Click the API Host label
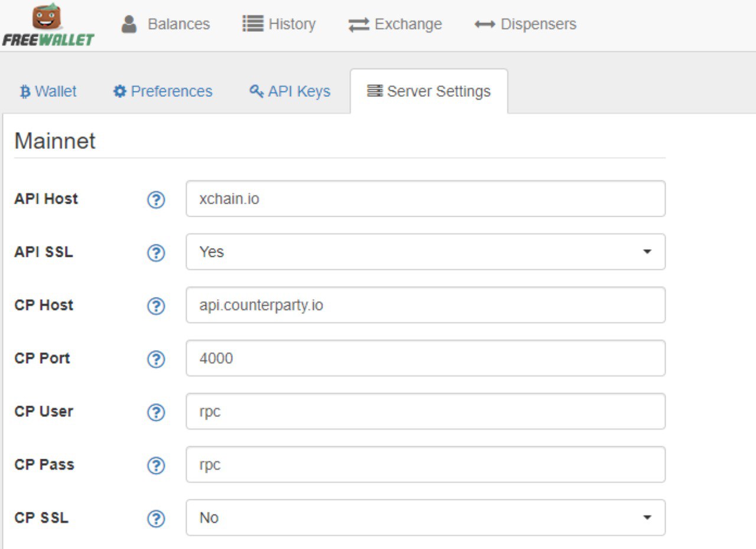 tap(46, 199)
